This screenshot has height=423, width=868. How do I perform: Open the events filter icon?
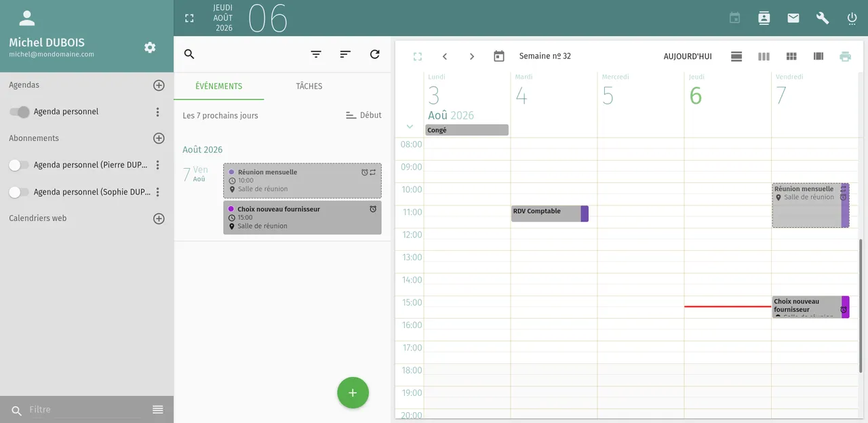click(316, 54)
